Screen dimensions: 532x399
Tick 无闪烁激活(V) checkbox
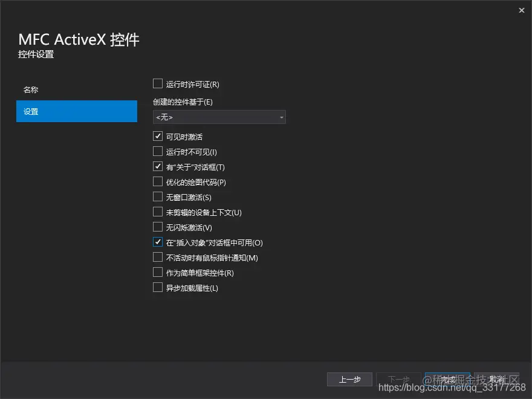pos(158,227)
